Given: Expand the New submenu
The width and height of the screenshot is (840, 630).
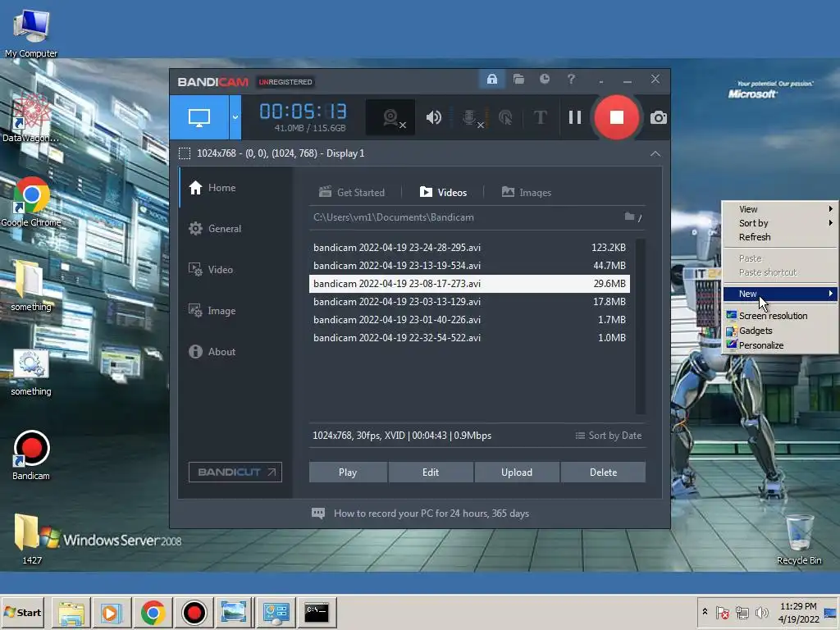Looking at the screenshot, I should [780, 294].
